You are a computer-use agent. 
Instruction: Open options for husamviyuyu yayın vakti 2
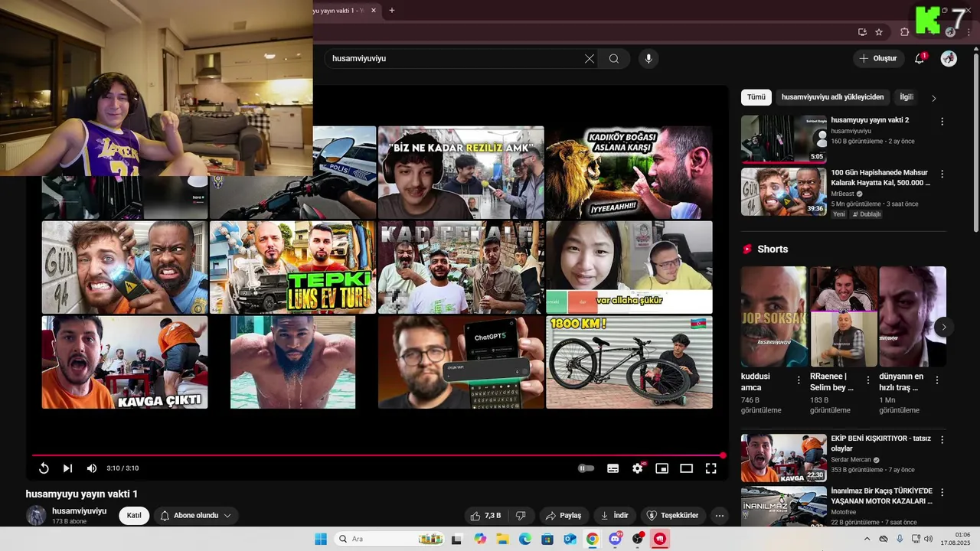[x=942, y=122]
